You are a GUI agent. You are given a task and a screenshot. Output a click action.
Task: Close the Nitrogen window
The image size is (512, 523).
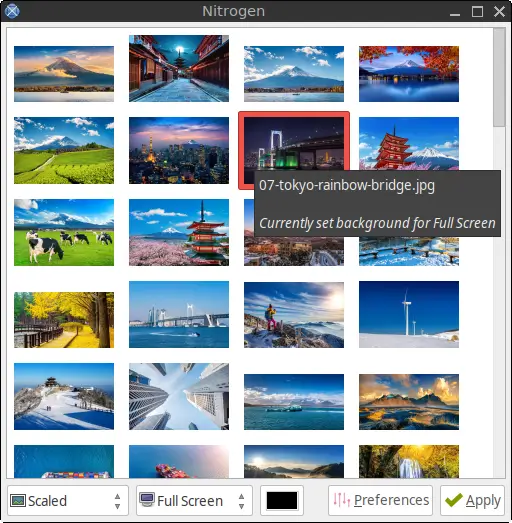tap(499, 12)
